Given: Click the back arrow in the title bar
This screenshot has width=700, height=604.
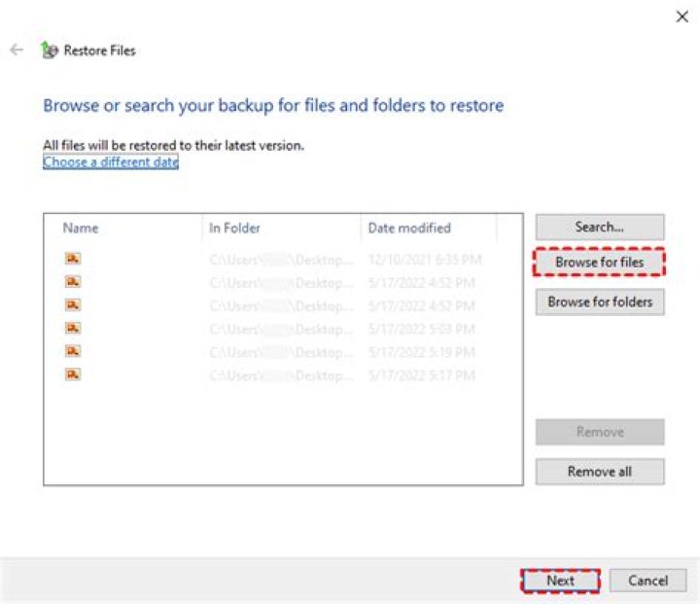Looking at the screenshot, I should coord(17,51).
